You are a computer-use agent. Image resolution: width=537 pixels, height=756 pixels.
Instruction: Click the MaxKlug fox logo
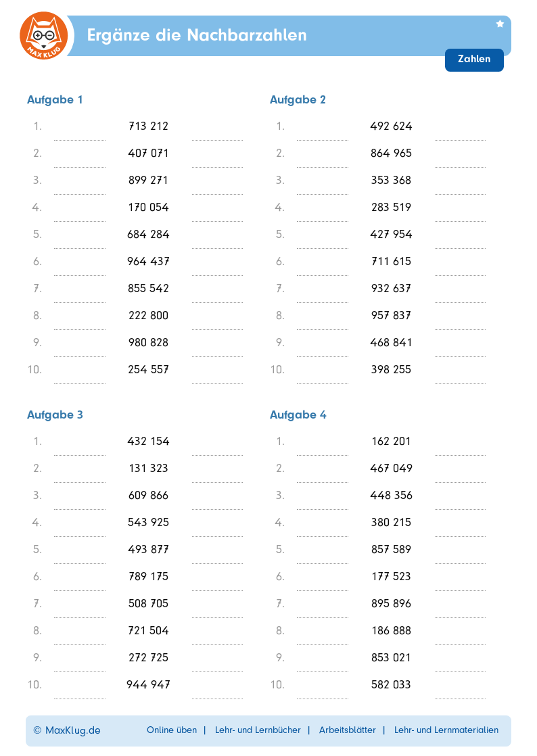tap(44, 35)
